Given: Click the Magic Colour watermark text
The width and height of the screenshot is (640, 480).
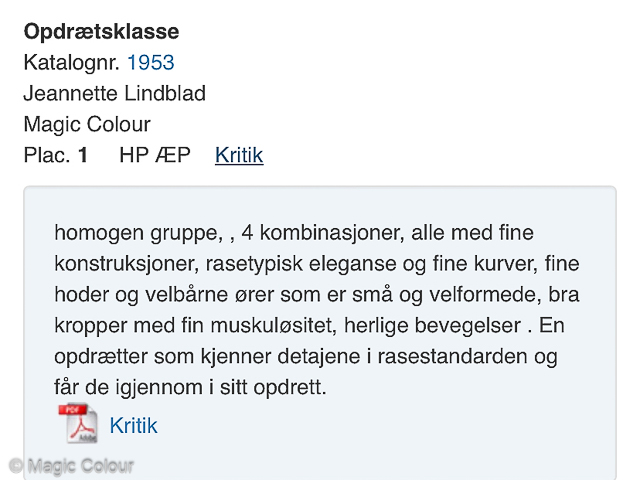Looking at the screenshot, I should tap(81, 466).
